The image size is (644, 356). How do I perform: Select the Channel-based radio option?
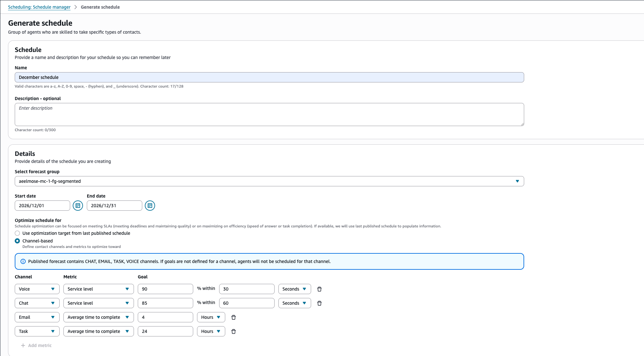pos(17,241)
